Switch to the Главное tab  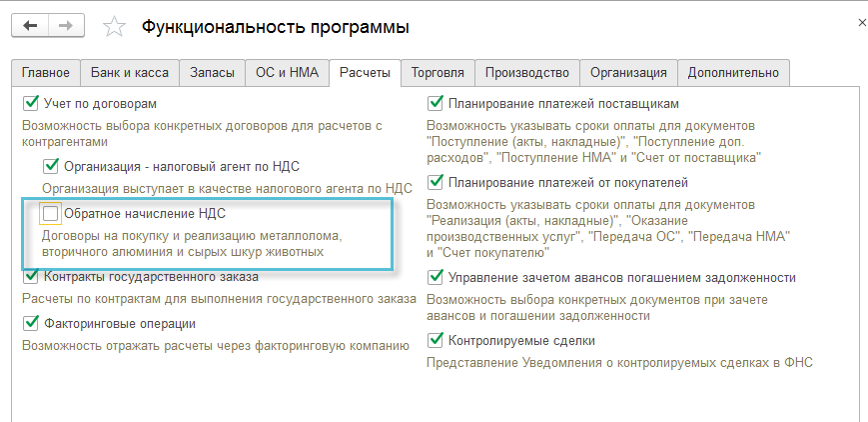(x=46, y=73)
